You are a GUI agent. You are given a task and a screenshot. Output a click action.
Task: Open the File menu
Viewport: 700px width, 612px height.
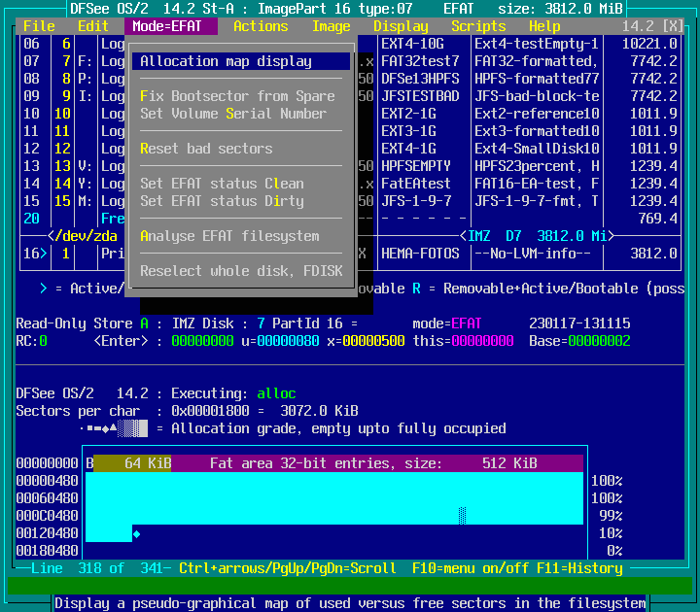(x=39, y=26)
